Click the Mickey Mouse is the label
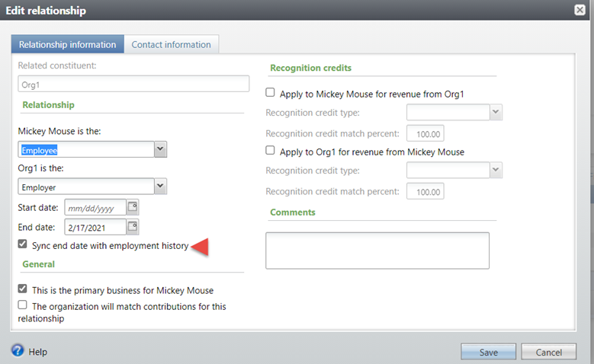The height and width of the screenshot is (364, 594). [59, 131]
